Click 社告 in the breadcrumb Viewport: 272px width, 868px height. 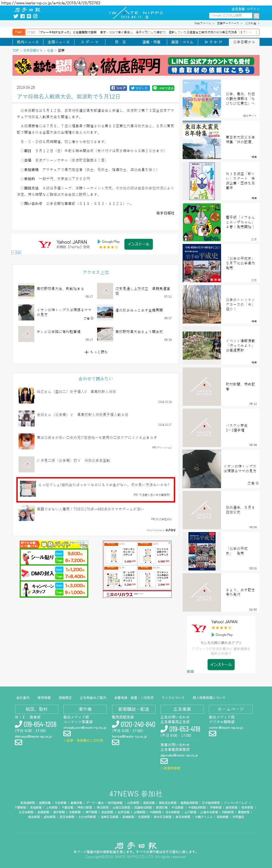click(x=50, y=51)
